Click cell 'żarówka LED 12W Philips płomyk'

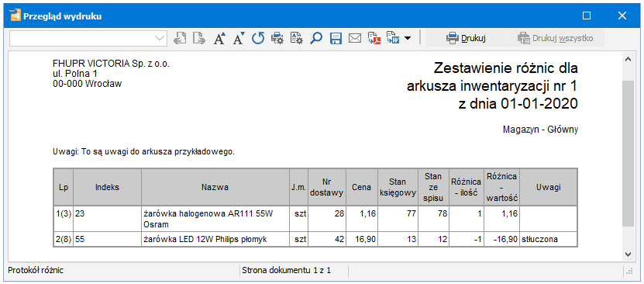(215, 239)
